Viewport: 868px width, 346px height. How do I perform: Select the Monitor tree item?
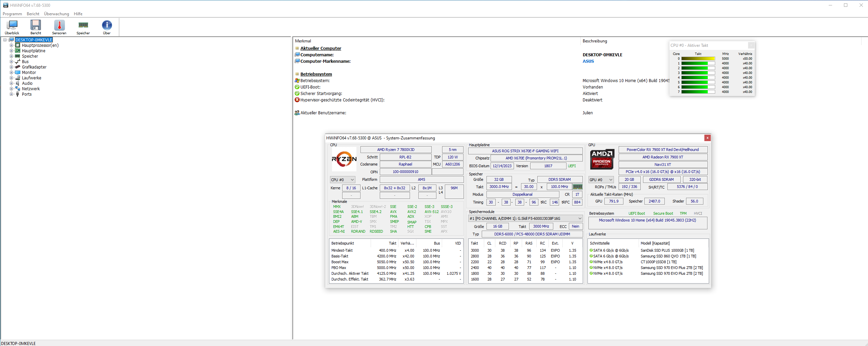tap(29, 73)
